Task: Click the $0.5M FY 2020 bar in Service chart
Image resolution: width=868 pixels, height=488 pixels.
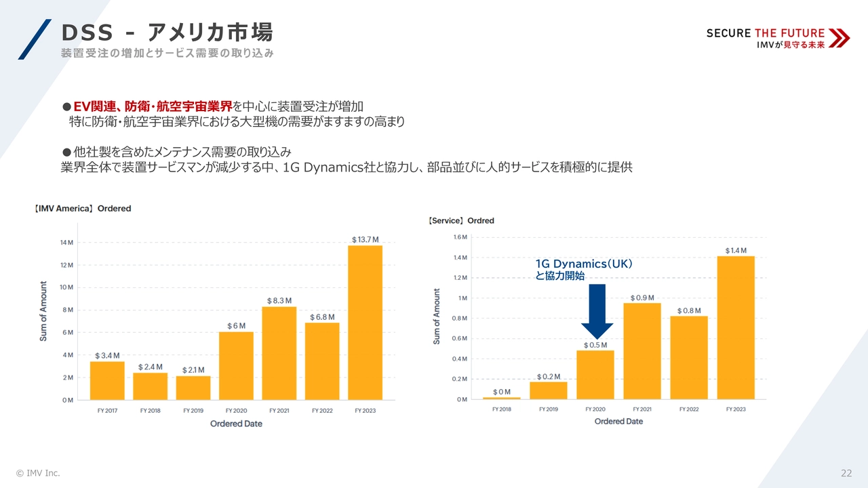Action: point(595,375)
